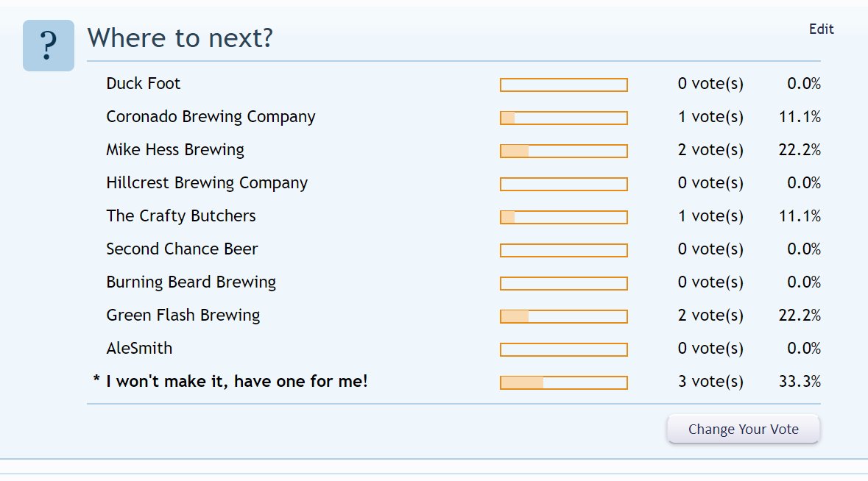Click the Mike Hess Brewing result bar
Screen dimensions: 868x481
[563, 151]
